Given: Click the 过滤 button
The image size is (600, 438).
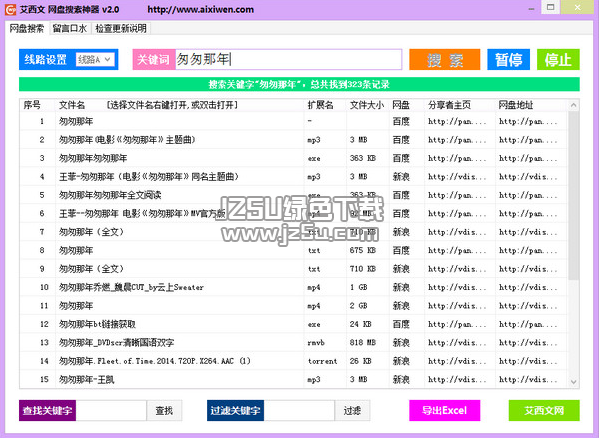Looking at the screenshot, I should (352, 410).
